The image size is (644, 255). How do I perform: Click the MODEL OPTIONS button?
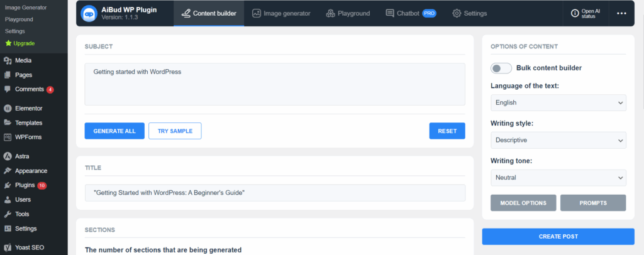coord(523,203)
